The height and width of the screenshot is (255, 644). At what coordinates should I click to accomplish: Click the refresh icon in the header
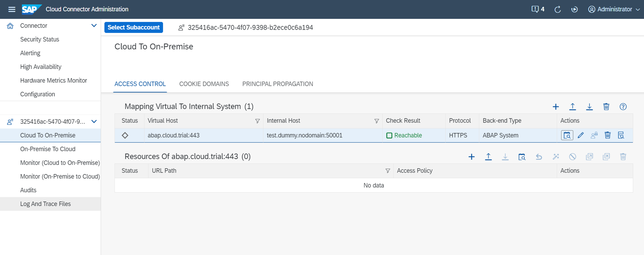pos(557,10)
